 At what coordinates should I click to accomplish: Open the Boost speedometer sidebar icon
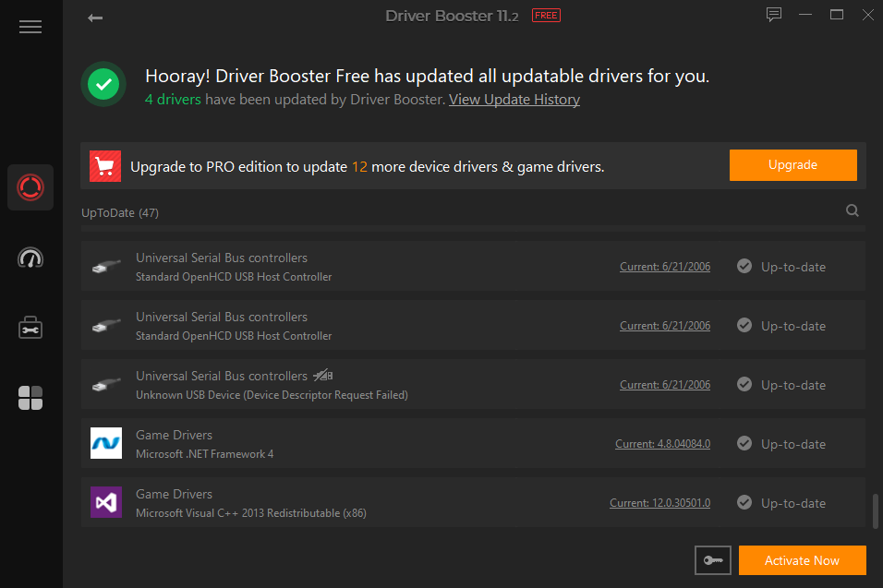tap(30, 258)
